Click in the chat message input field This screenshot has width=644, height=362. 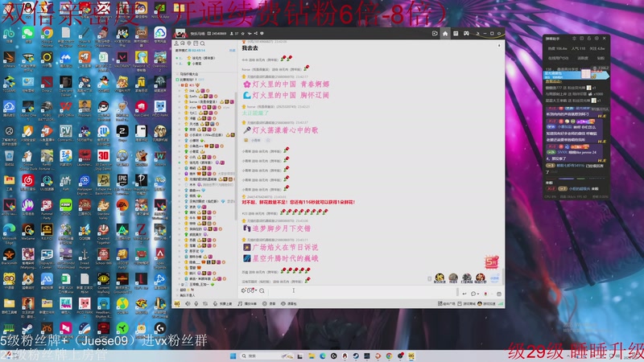tap(361, 291)
